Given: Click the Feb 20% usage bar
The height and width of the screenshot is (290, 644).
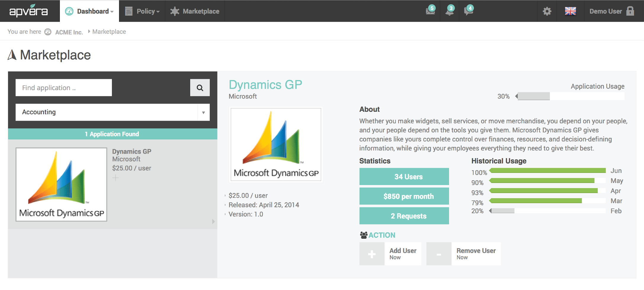Looking at the screenshot, I should [x=547, y=211].
